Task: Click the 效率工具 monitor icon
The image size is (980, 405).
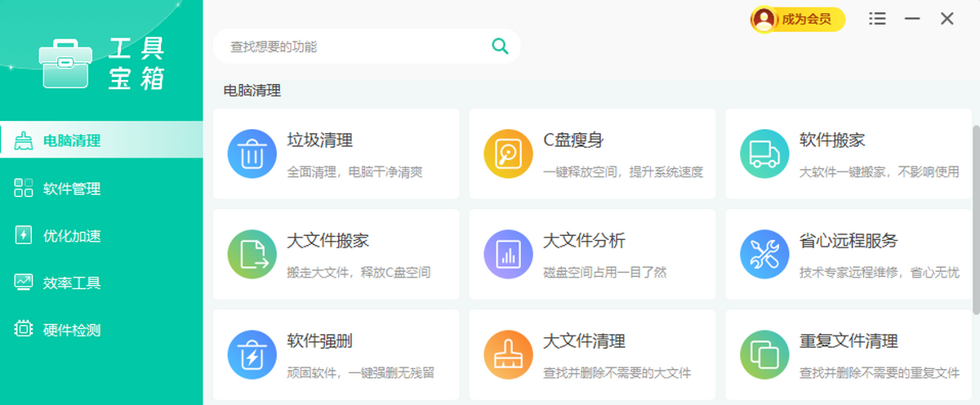Action: click(24, 283)
